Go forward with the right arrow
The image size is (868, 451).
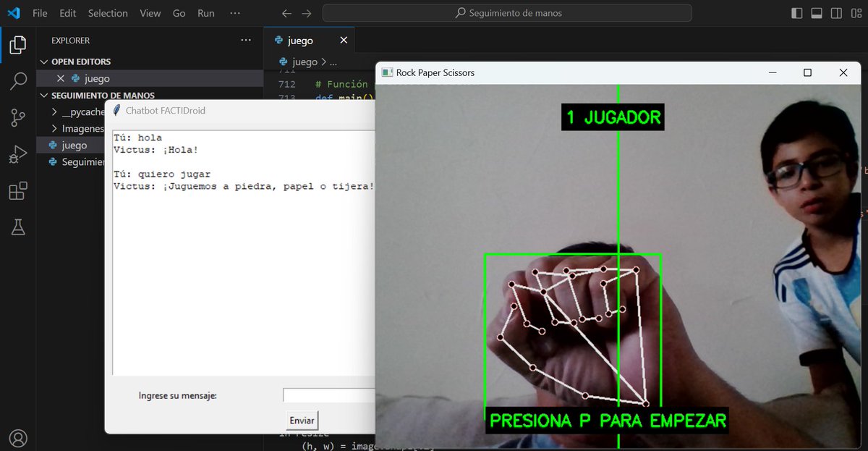click(x=307, y=13)
